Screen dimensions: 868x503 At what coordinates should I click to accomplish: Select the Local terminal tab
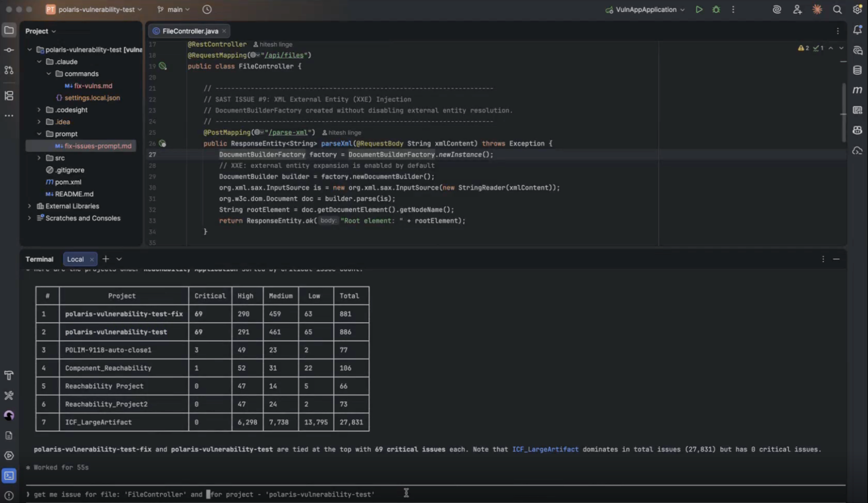[75, 259]
